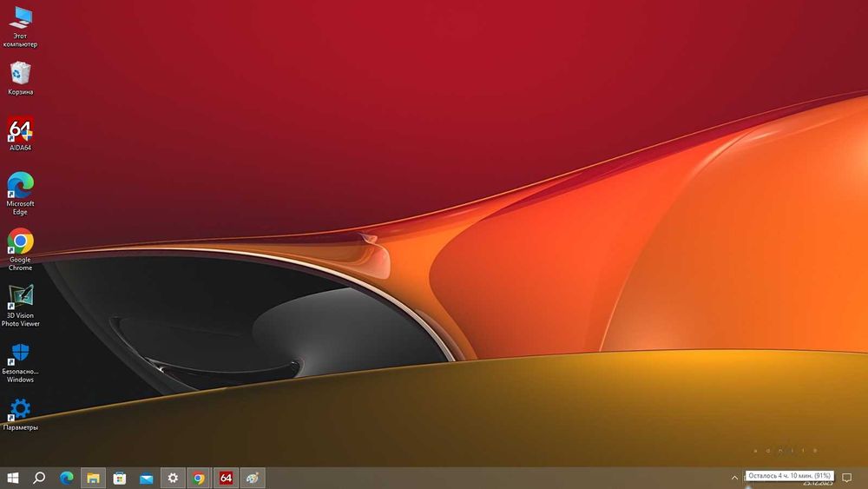The image size is (868, 489).
Task: Launch Edge from the taskbar
Action: point(67,478)
